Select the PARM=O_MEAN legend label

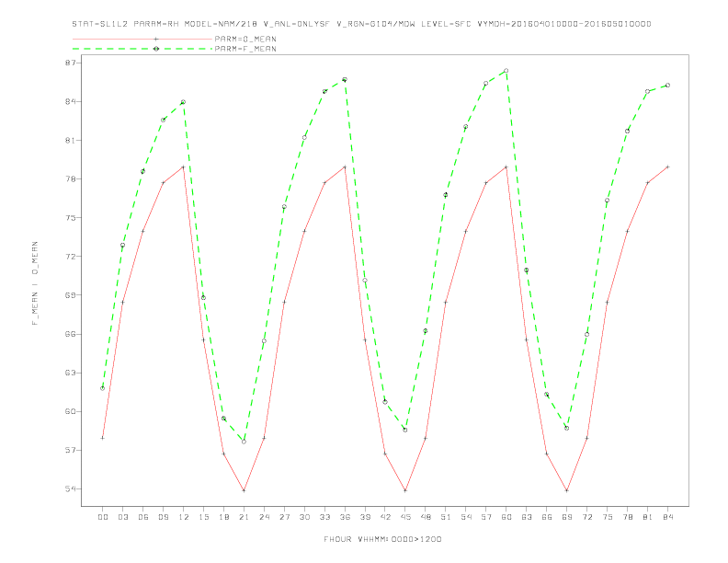click(245, 39)
